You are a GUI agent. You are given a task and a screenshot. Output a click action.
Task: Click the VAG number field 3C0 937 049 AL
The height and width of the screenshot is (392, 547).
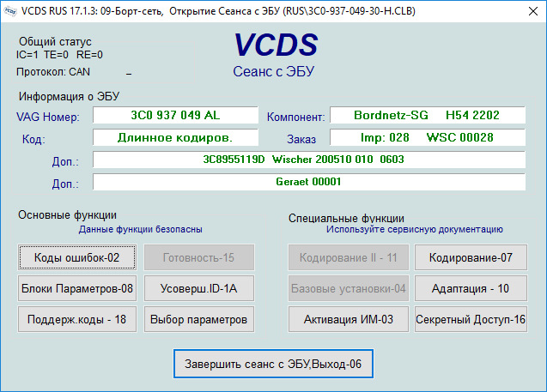coord(175,115)
